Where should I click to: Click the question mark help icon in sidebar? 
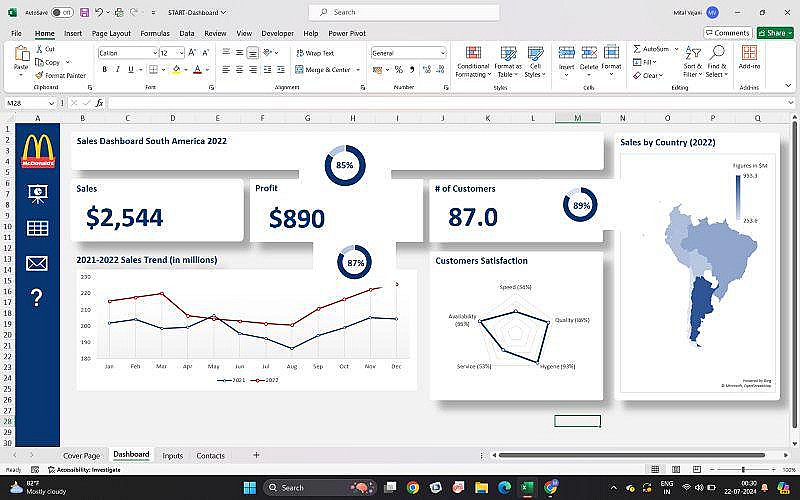coord(37,297)
